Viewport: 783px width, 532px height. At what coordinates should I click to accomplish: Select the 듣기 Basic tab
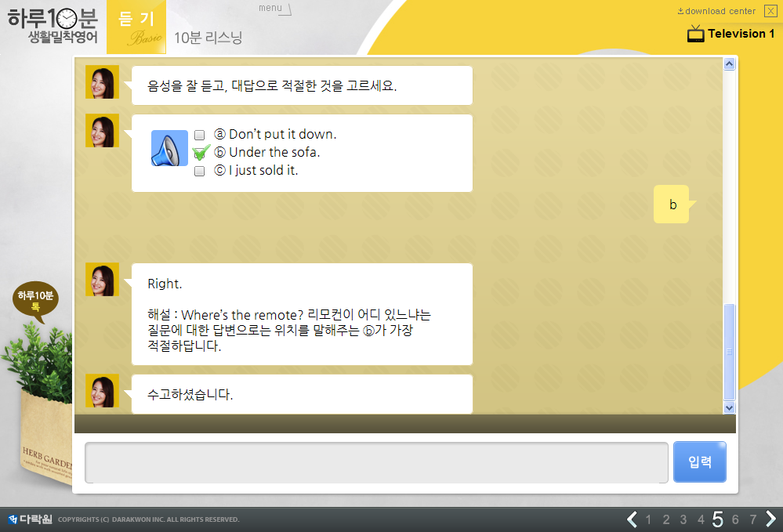tap(142, 27)
